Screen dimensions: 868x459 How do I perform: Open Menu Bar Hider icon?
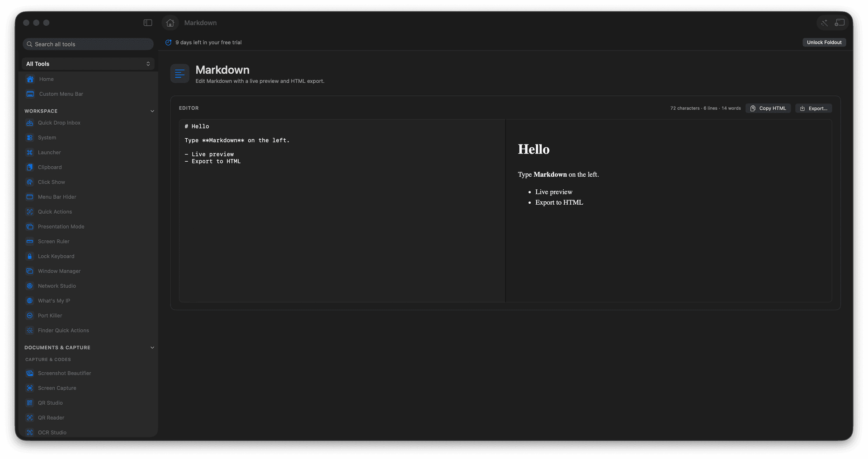(30, 197)
